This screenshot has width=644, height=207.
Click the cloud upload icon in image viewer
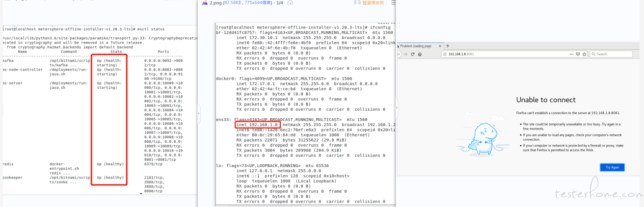click(x=290, y=3)
